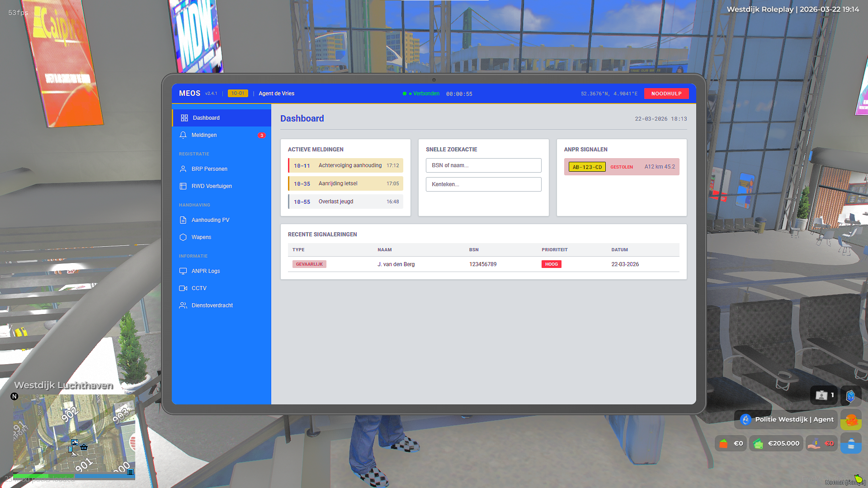Switch to Dashboard in the sidebar
The width and height of the screenshot is (868, 488).
tap(207, 117)
